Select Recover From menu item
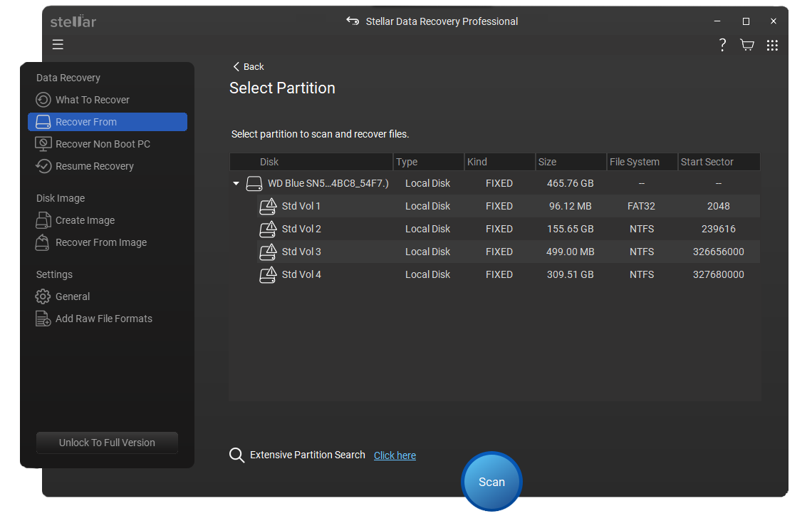 click(107, 122)
